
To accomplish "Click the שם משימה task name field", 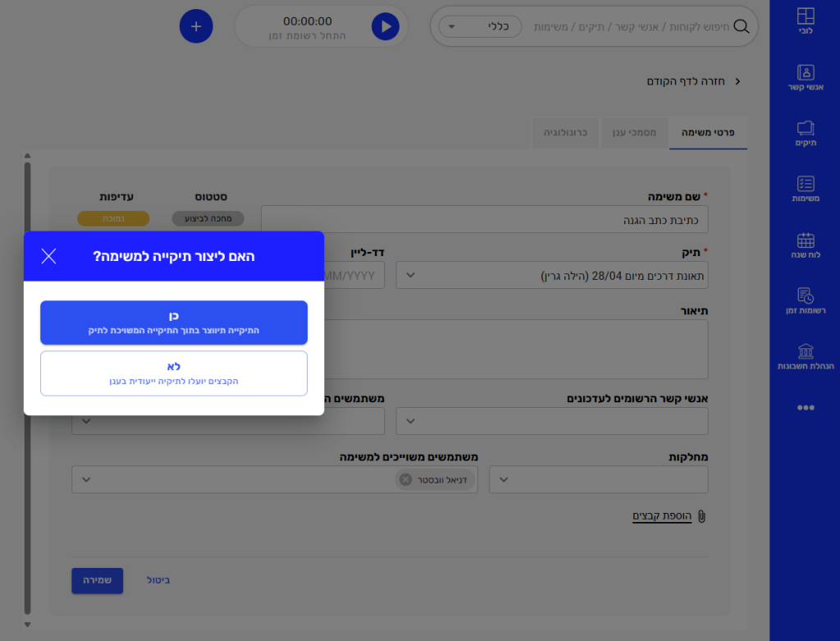I will (484, 220).
